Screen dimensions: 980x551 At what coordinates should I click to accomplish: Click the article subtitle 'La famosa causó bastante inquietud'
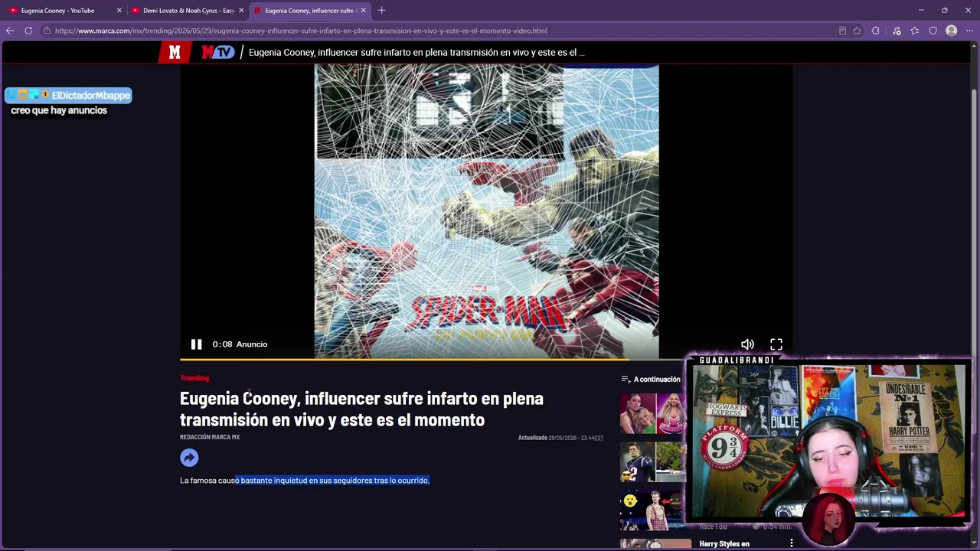305,481
